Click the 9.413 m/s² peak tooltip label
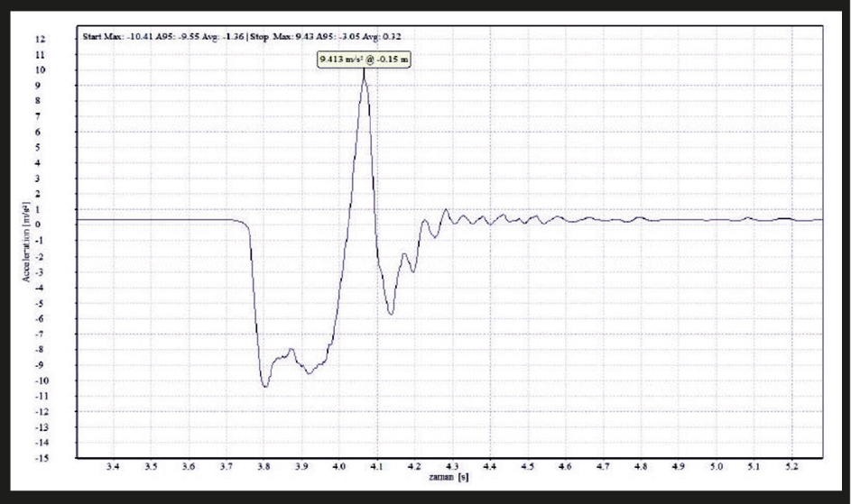 [364, 60]
